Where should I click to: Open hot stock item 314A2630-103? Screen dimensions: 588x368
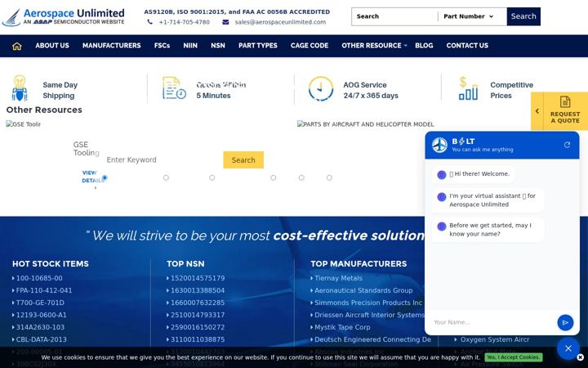(x=40, y=327)
